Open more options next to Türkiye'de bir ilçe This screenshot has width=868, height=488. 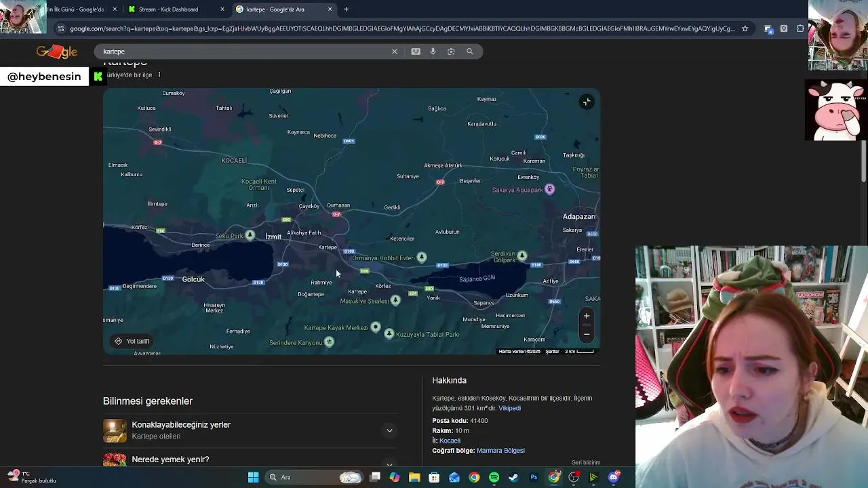click(159, 75)
